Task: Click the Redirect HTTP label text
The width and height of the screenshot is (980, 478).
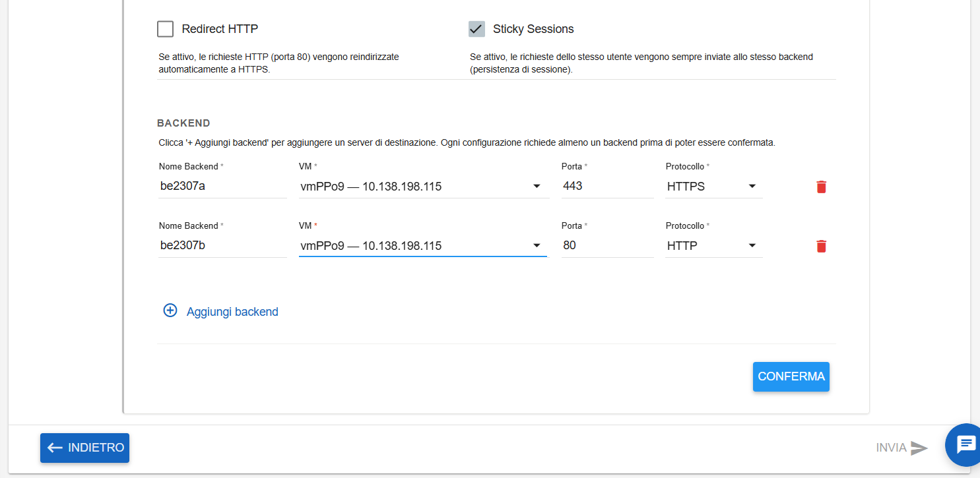Action: 220,29
